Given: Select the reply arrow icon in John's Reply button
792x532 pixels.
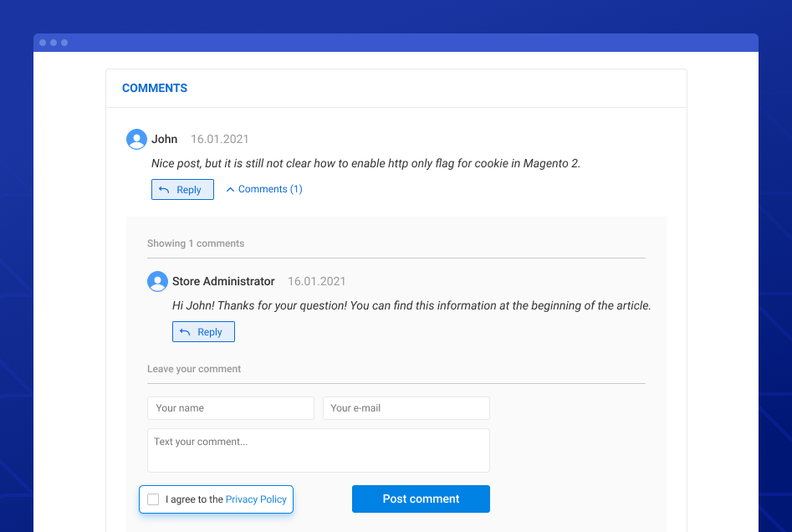Looking at the screenshot, I should [x=166, y=189].
